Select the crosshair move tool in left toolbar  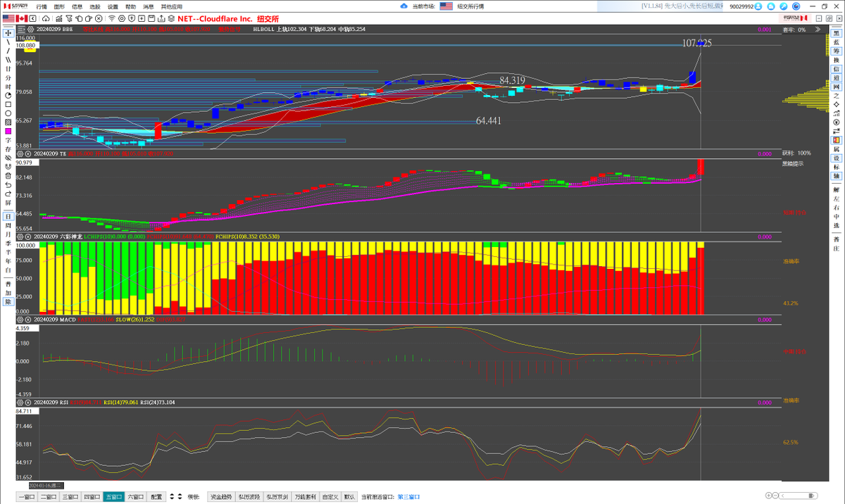[8, 32]
